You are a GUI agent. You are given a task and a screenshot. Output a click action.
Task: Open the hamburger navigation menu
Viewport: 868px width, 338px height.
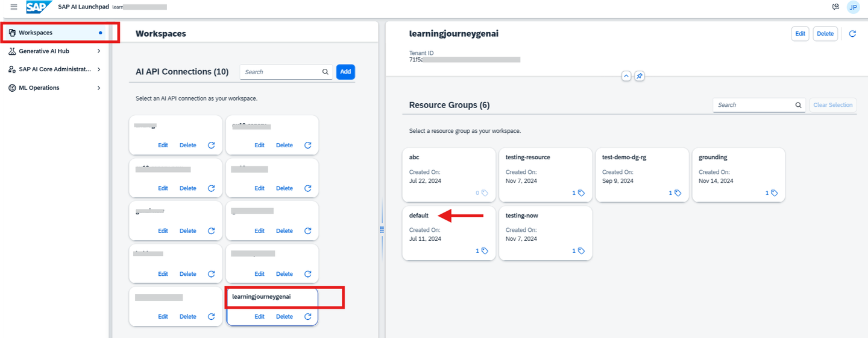[14, 7]
